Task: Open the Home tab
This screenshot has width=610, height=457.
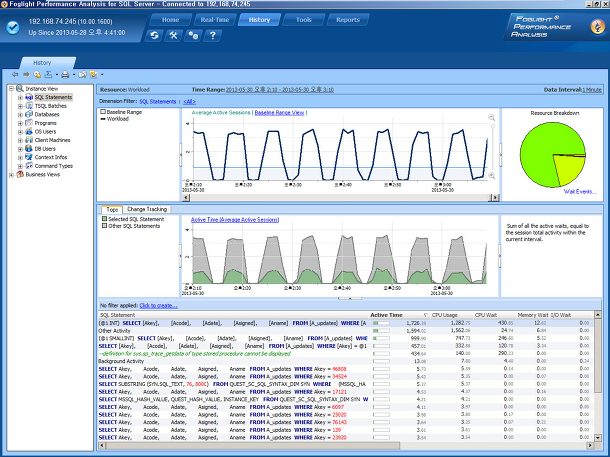Action: (170, 19)
